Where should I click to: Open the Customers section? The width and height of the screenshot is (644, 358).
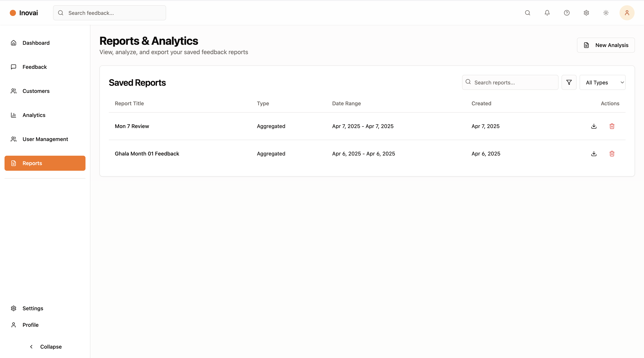tap(36, 91)
